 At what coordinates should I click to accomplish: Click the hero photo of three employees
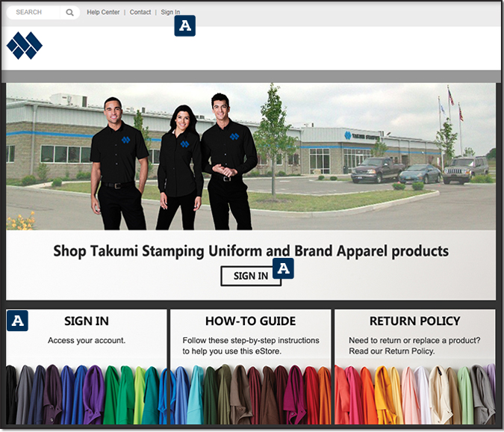pos(251,157)
